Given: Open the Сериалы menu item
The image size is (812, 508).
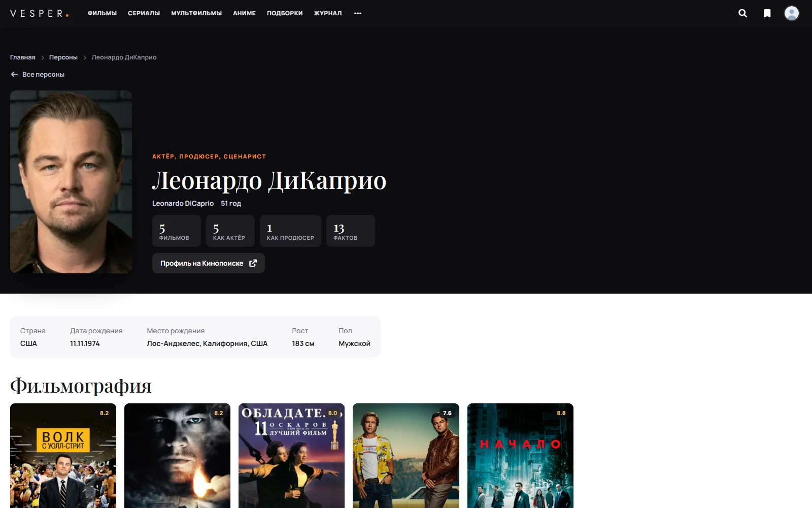Looking at the screenshot, I should (144, 13).
